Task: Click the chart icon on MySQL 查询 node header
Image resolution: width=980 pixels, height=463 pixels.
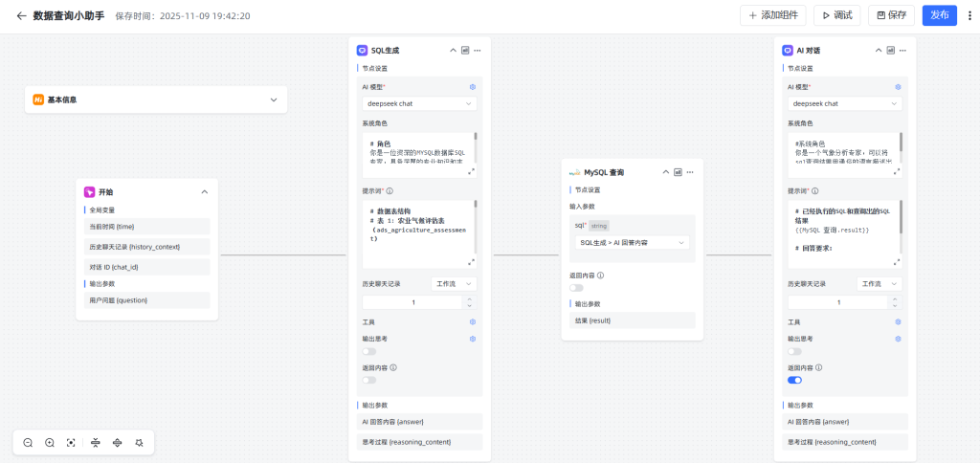Action: point(678,172)
